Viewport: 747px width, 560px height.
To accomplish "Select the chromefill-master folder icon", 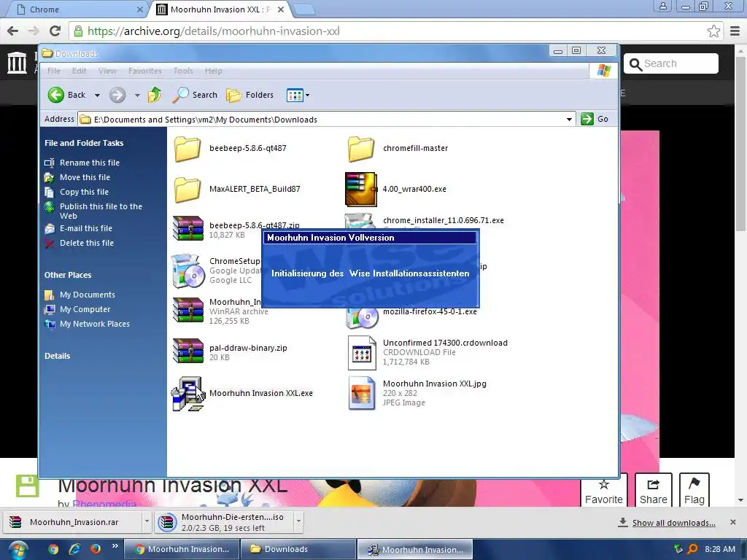I will tap(360, 149).
